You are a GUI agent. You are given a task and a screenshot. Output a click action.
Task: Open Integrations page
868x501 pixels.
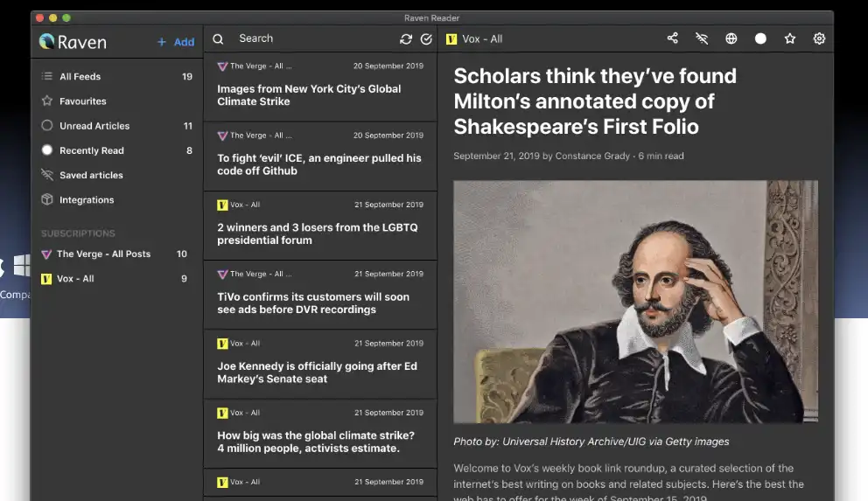coord(116,199)
